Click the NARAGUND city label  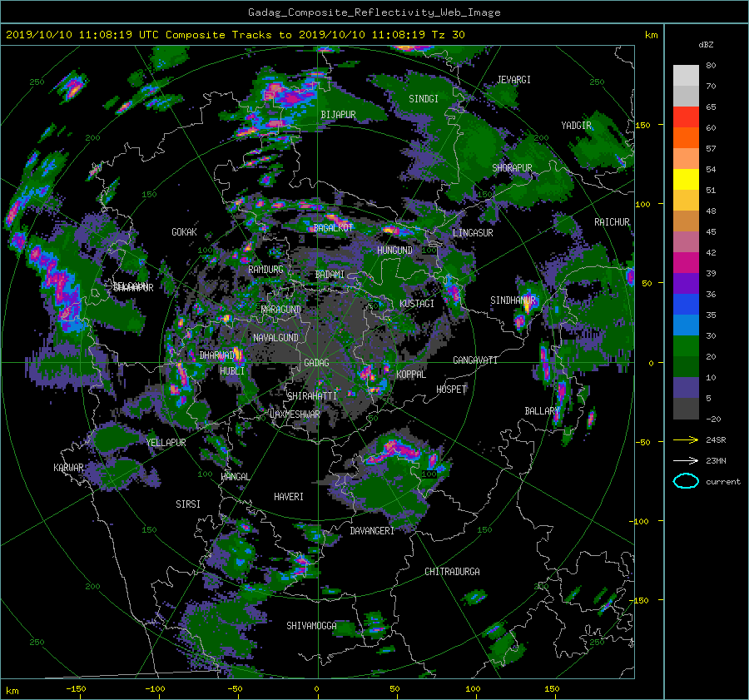[x=281, y=310]
